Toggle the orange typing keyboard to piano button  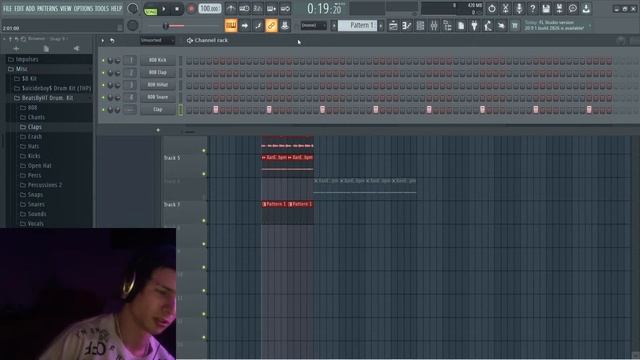[231, 25]
